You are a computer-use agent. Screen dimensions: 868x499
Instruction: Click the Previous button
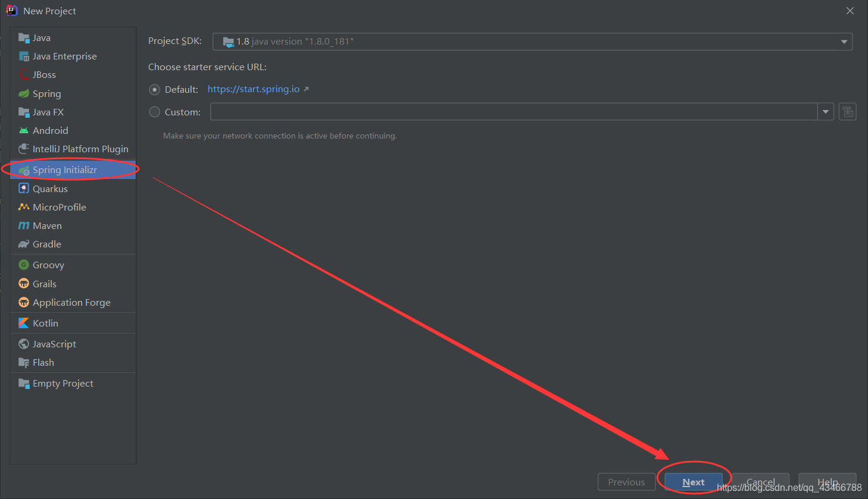pos(626,482)
